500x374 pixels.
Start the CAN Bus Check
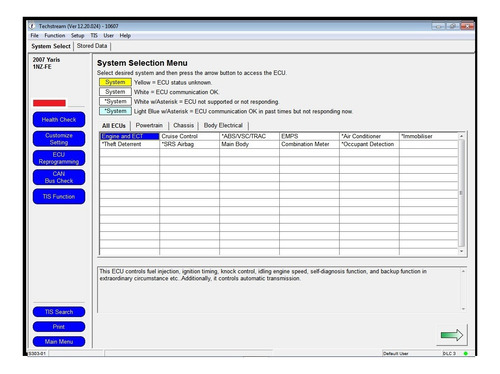click(59, 177)
